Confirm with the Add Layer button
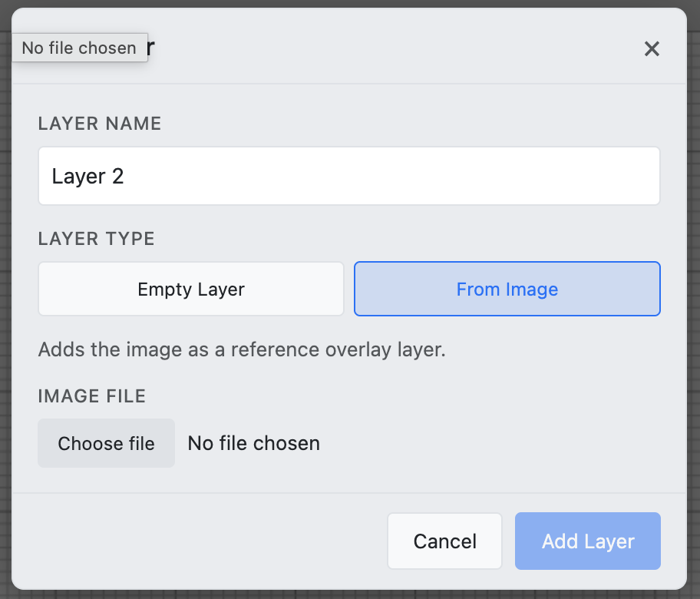700x599 pixels. (x=587, y=541)
